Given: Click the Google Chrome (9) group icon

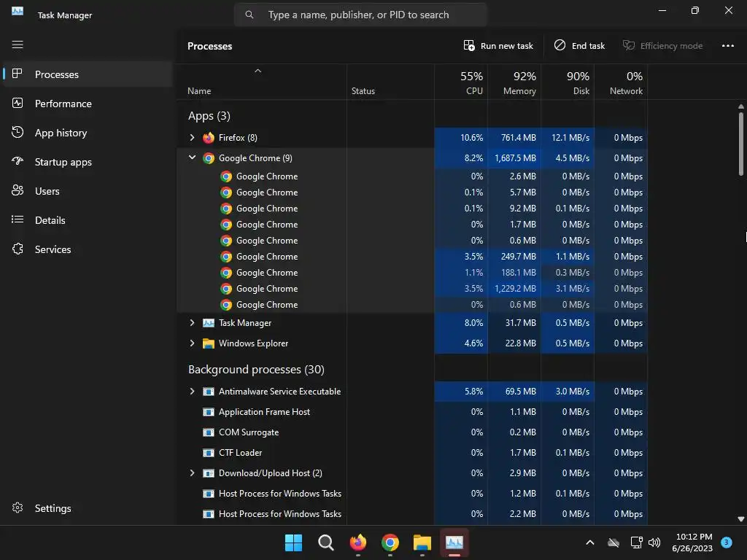Looking at the screenshot, I should click(x=209, y=158).
